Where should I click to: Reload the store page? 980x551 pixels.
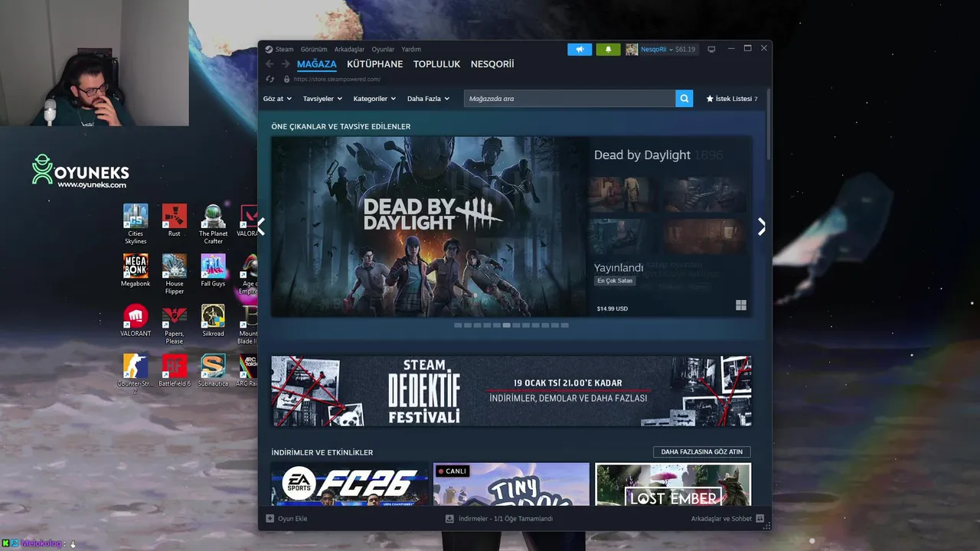click(x=269, y=79)
